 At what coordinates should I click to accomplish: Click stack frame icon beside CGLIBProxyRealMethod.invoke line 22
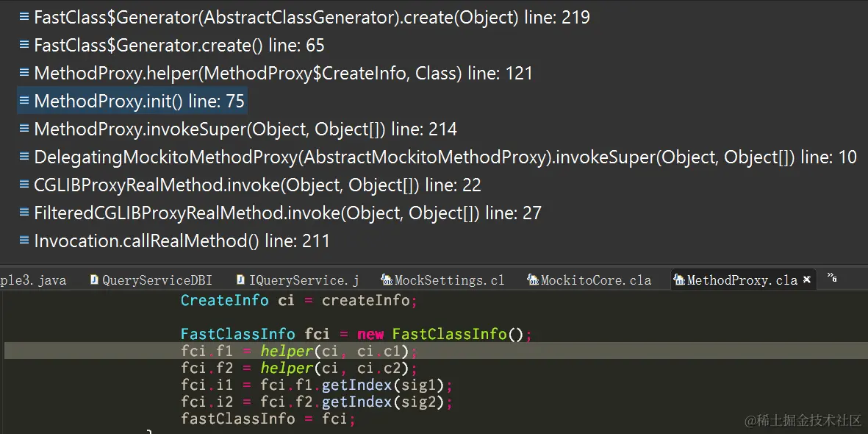point(24,185)
